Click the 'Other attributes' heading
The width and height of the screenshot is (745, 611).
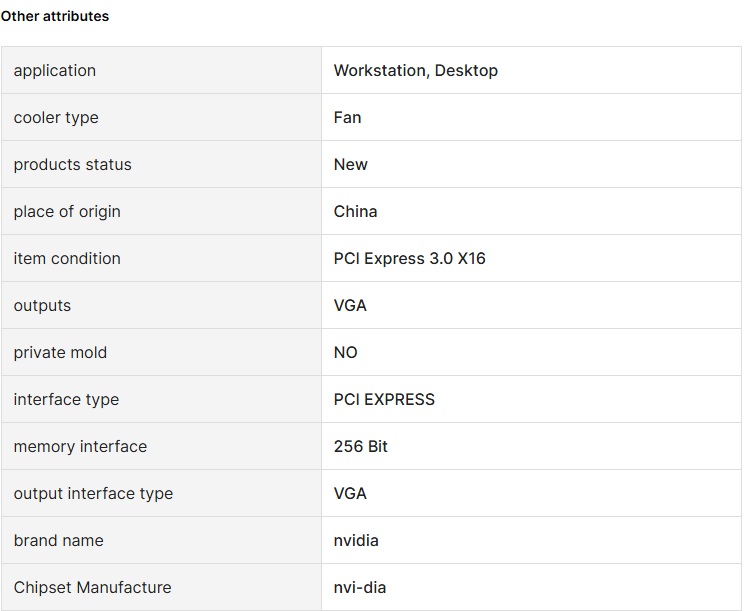pyautogui.click(x=55, y=16)
